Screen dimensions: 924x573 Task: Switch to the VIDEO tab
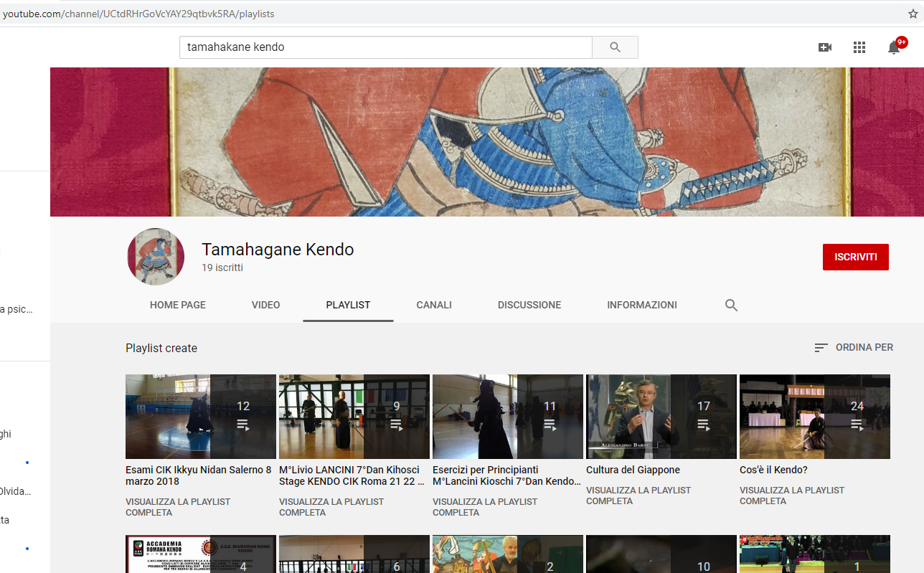pyautogui.click(x=265, y=305)
